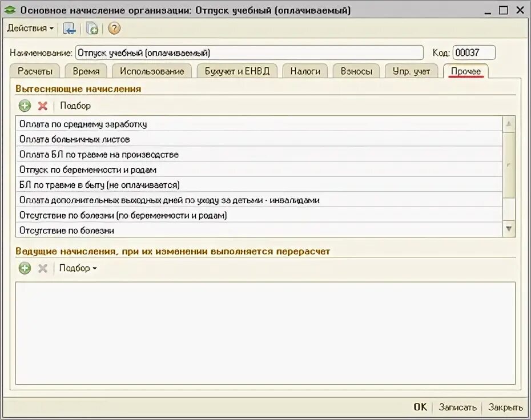Click the green app icon in title bar

[x=10, y=10]
